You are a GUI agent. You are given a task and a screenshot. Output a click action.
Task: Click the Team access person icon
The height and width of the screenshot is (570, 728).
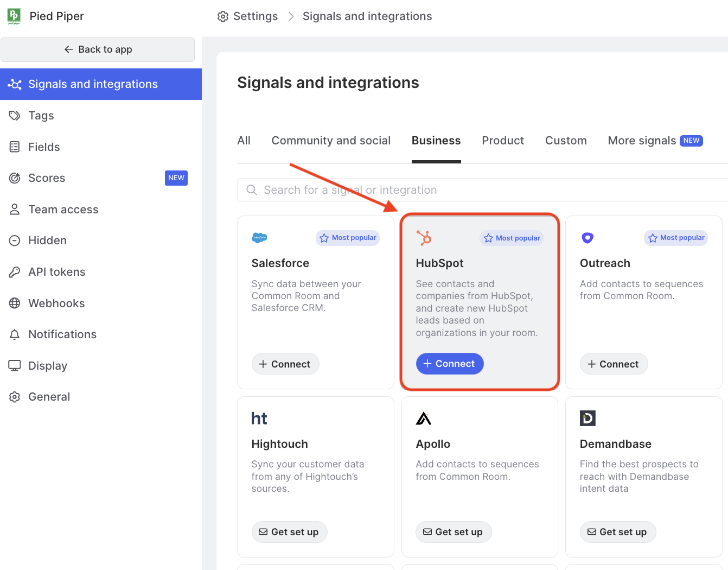(15, 210)
